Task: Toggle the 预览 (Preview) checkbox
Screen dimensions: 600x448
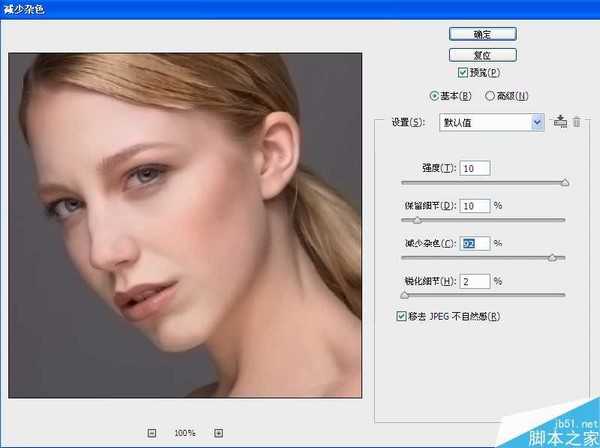Action: [x=463, y=72]
